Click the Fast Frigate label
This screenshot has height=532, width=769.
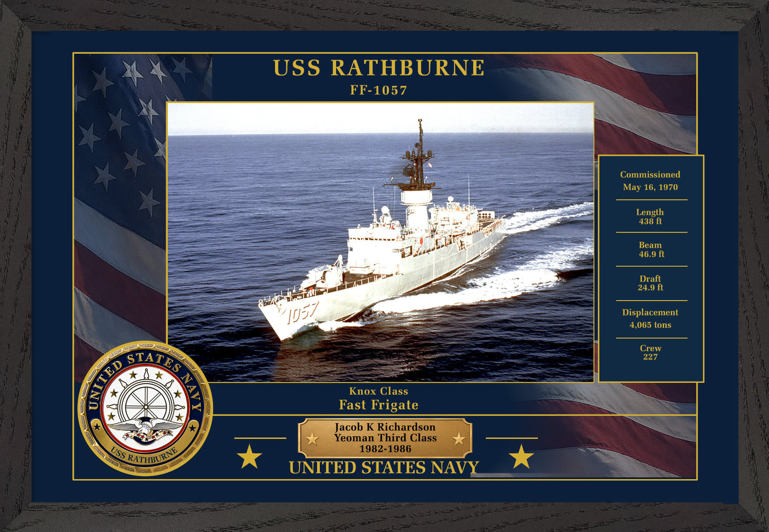pos(378,405)
